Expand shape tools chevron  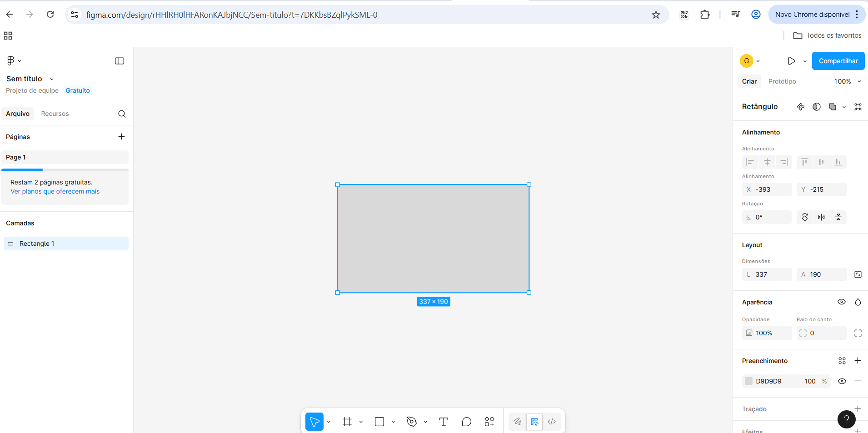click(393, 422)
